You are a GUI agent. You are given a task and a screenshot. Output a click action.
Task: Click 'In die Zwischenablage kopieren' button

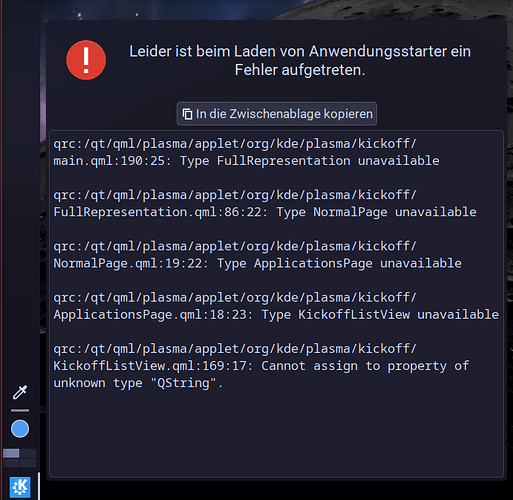pos(277,114)
